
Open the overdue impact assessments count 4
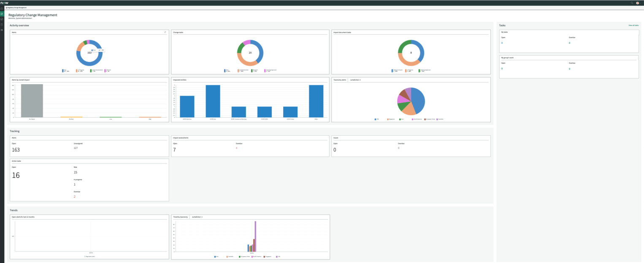[236, 148]
